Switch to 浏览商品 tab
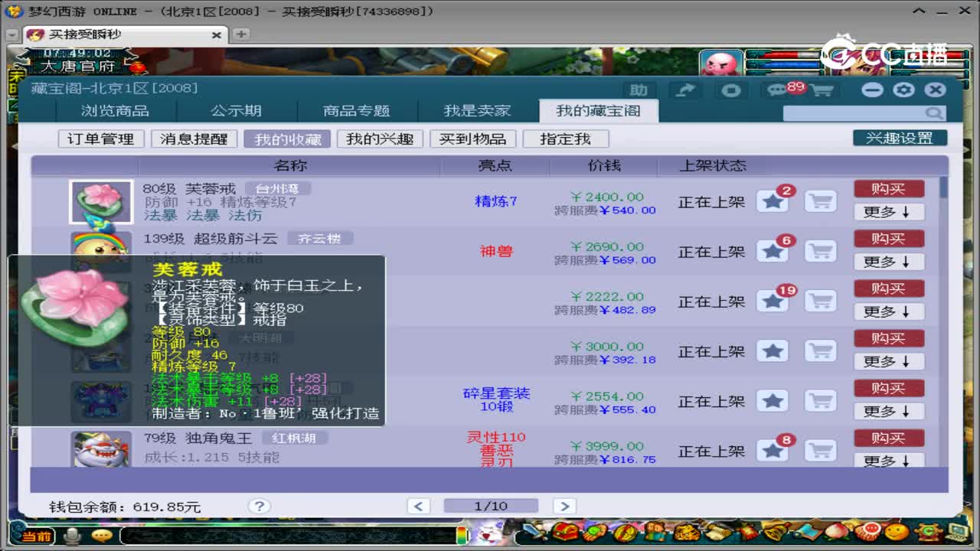Image resolution: width=980 pixels, height=551 pixels. click(x=115, y=111)
